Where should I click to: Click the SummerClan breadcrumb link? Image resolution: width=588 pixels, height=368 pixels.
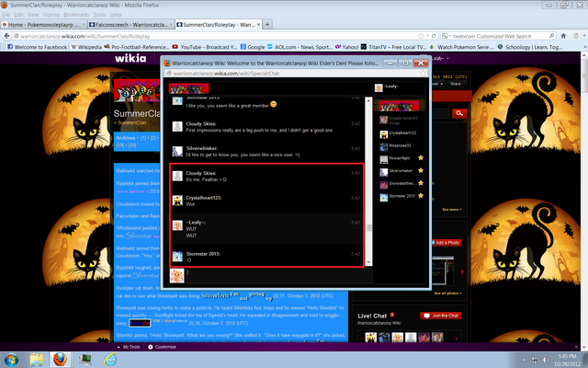[x=131, y=122]
